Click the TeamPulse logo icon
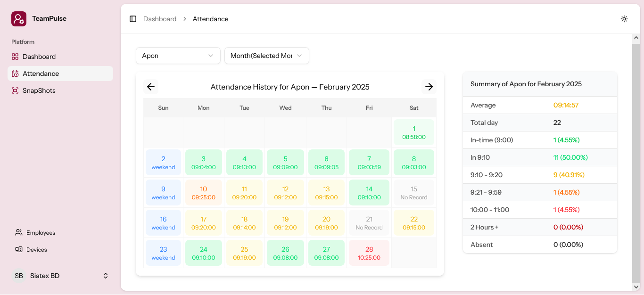This screenshot has height=295, width=644. click(x=19, y=19)
